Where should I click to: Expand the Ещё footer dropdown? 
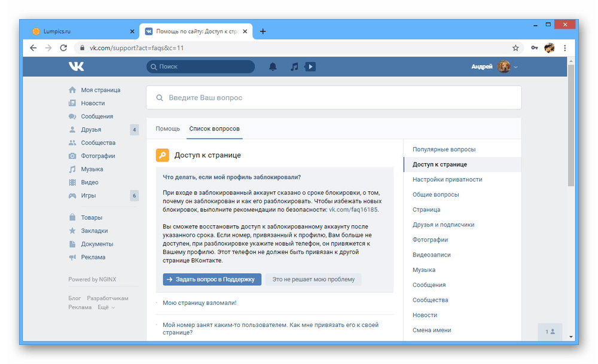(106, 307)
